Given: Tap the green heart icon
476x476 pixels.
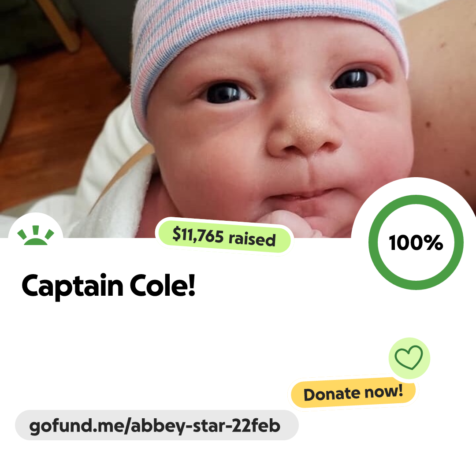Looking at the screenshot, I should click(x=409, y=357).
